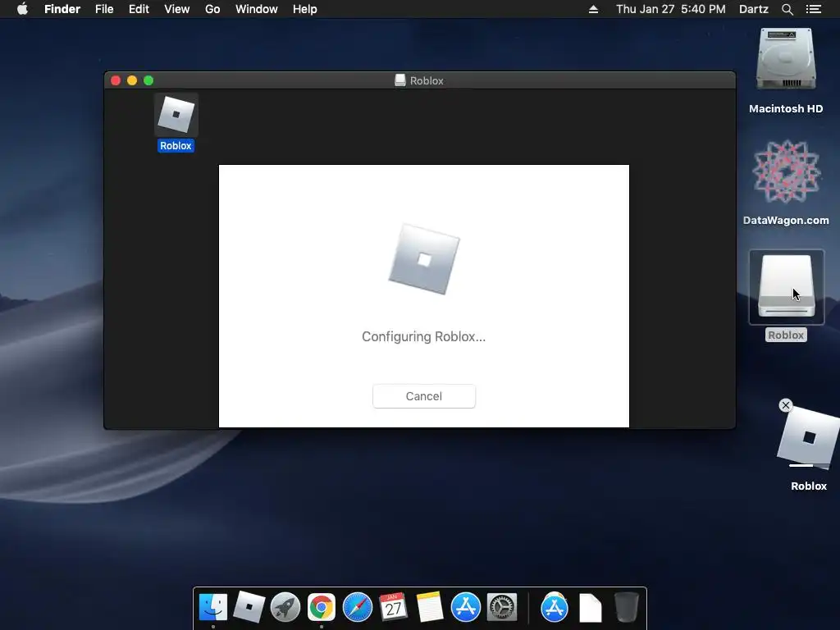The width and height of the screenshot is (840, 630).
Task: Open the View menu
Action: coord(177,9)
